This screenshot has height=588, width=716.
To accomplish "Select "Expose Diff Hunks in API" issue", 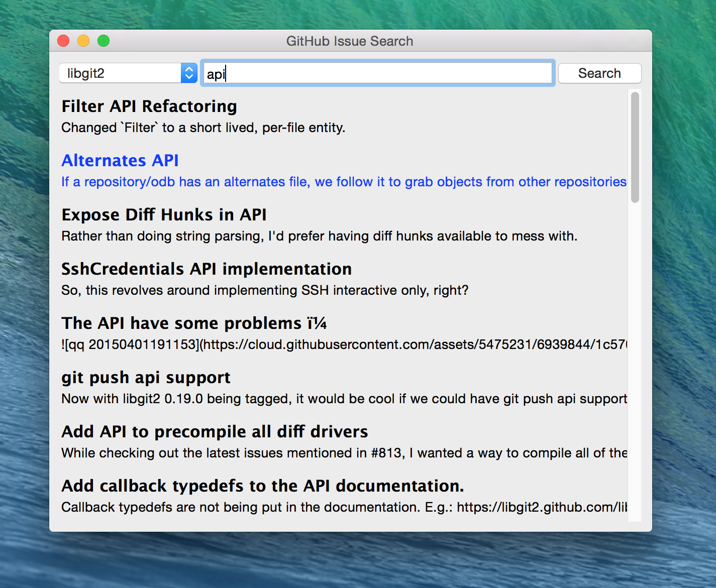I will (x=164, y=215).
